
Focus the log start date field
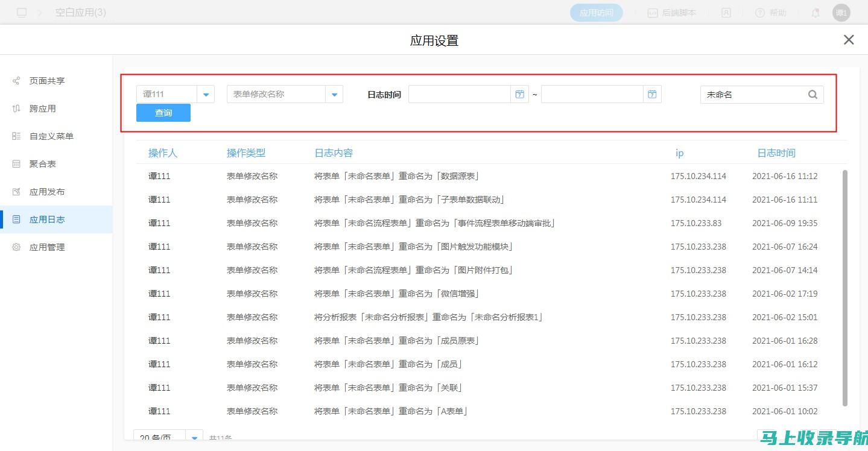tap(460, 95)
